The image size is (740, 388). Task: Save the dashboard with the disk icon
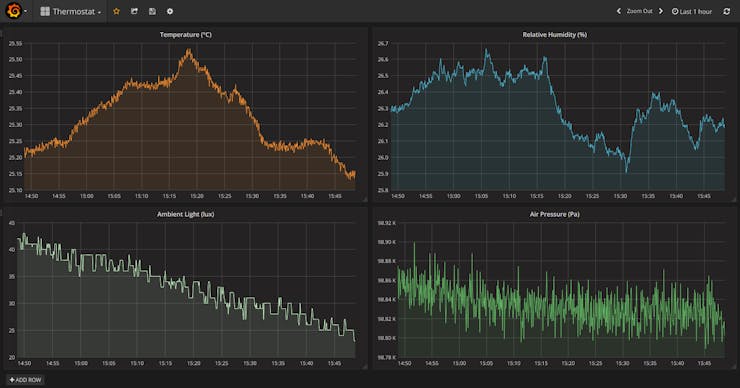pos(152,11)
